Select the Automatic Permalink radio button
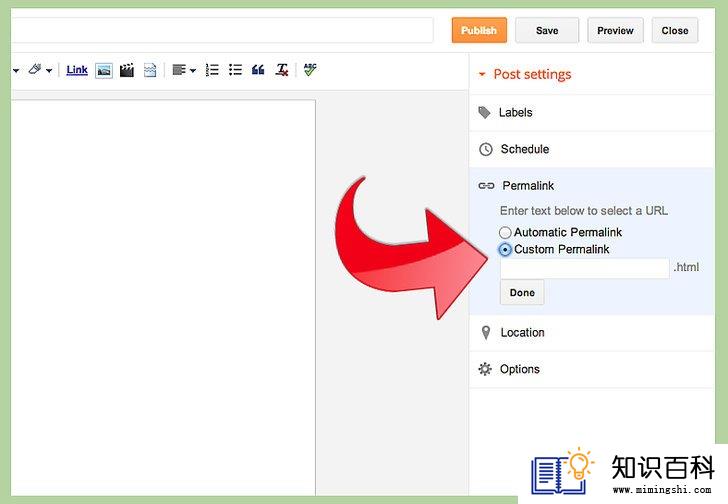728x504 pixels. tap(505, 233)
